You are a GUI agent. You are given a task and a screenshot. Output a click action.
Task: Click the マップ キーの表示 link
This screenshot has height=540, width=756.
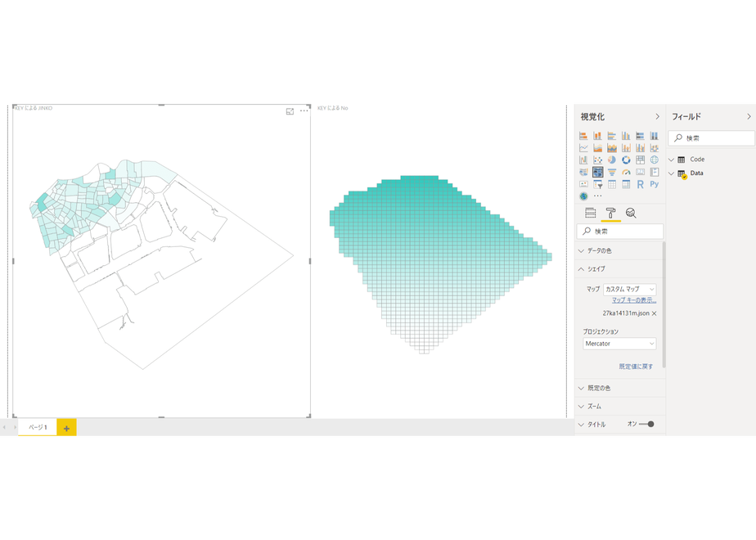coord(634,300)
